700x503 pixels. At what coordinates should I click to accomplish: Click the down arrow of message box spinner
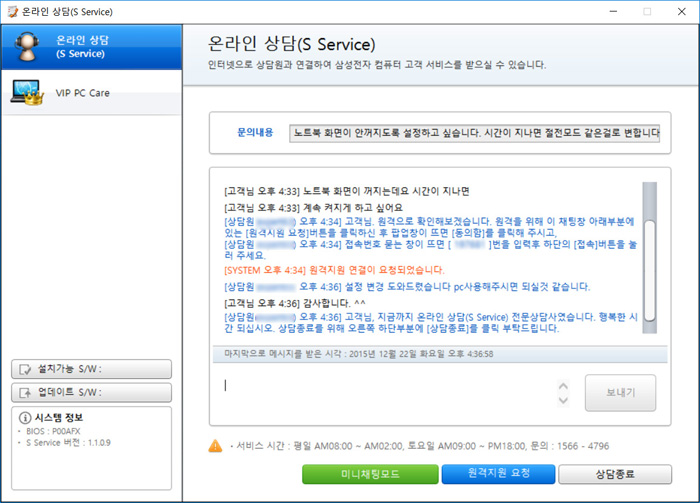pos(563,400)
